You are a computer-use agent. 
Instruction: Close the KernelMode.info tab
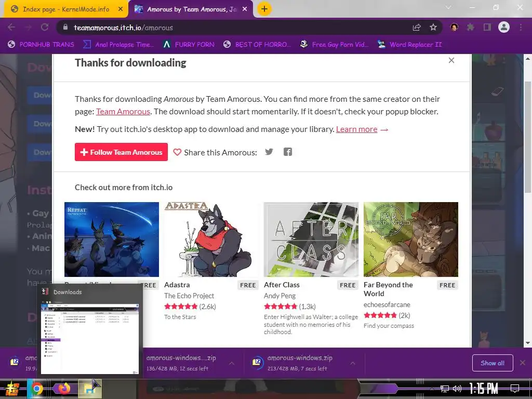pyautogui.click(x=121, y=9)
